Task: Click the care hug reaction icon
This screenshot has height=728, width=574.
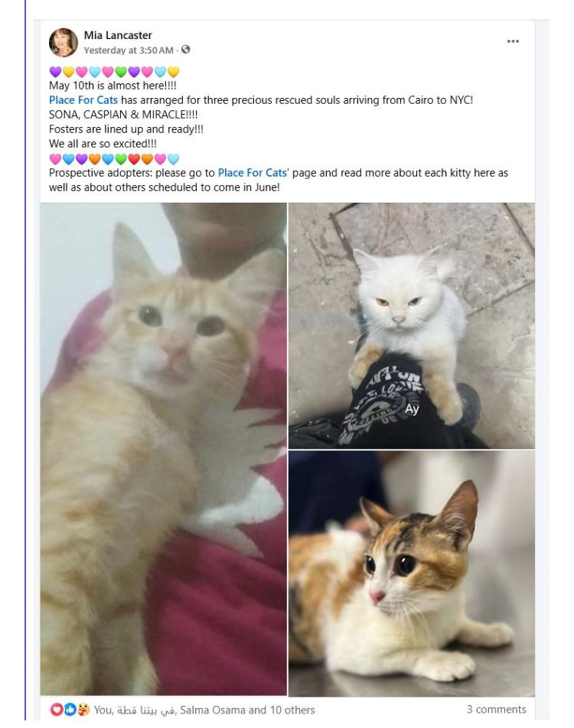Action: point(83,710)
